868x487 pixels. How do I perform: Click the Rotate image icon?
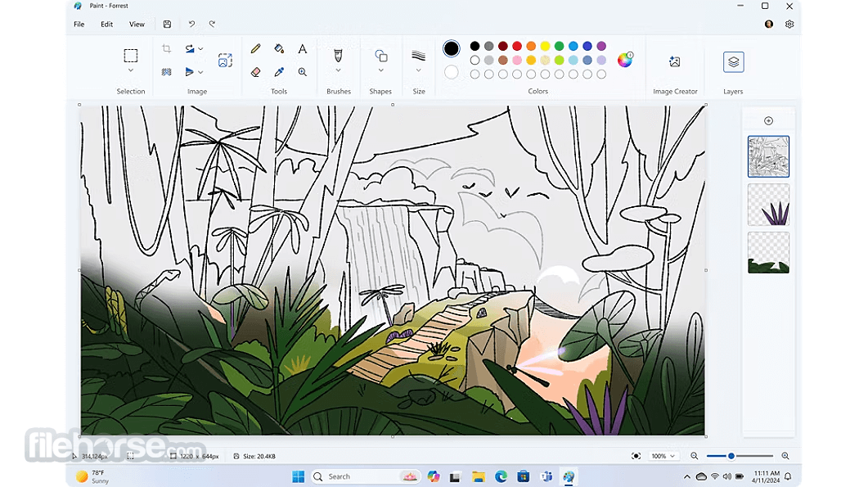190,49
